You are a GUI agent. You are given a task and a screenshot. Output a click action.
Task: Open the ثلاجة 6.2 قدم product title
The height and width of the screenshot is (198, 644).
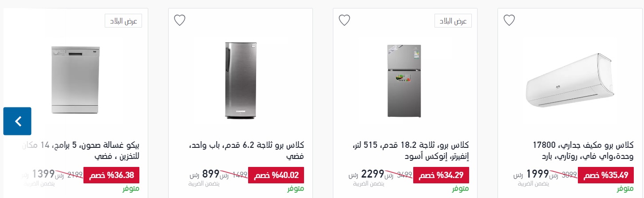(x=247, y=151)
